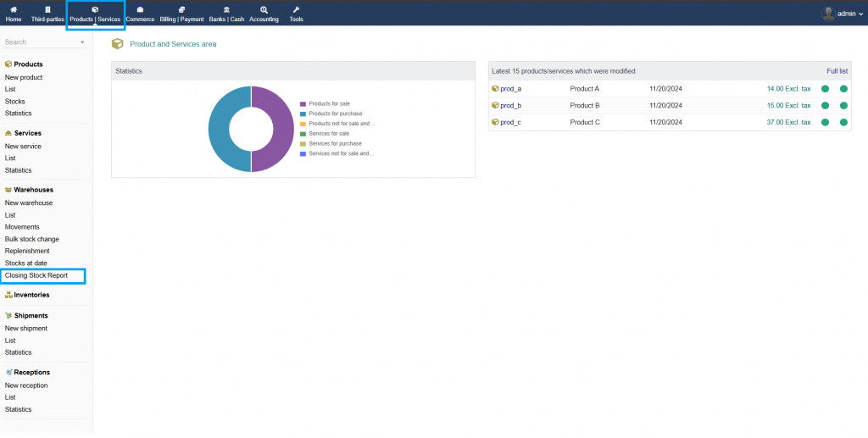The height and width of the screenshot is (438, 868).
Task: Click the Banks | Cash icon
Action: [225, 9]
